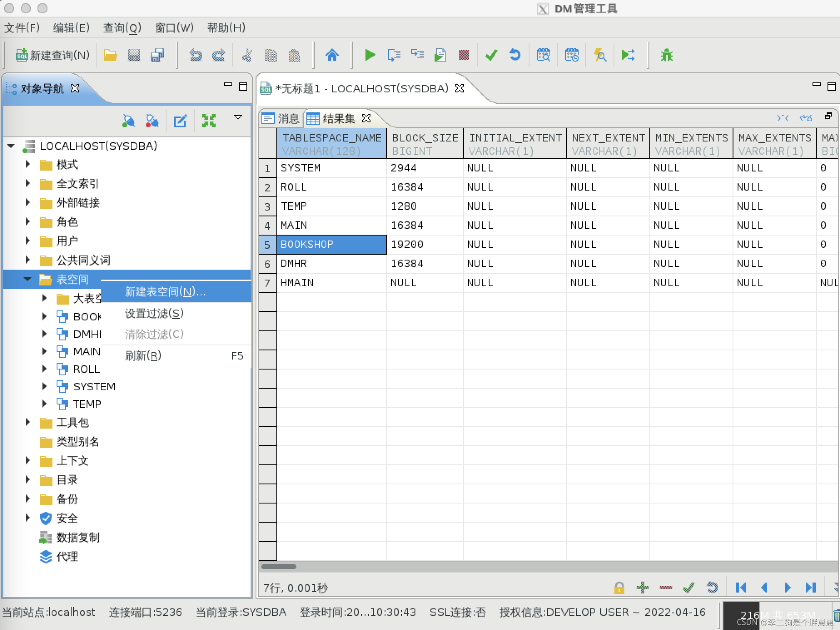
Task: Click the Copy documents icon
Action: [271, 55]
